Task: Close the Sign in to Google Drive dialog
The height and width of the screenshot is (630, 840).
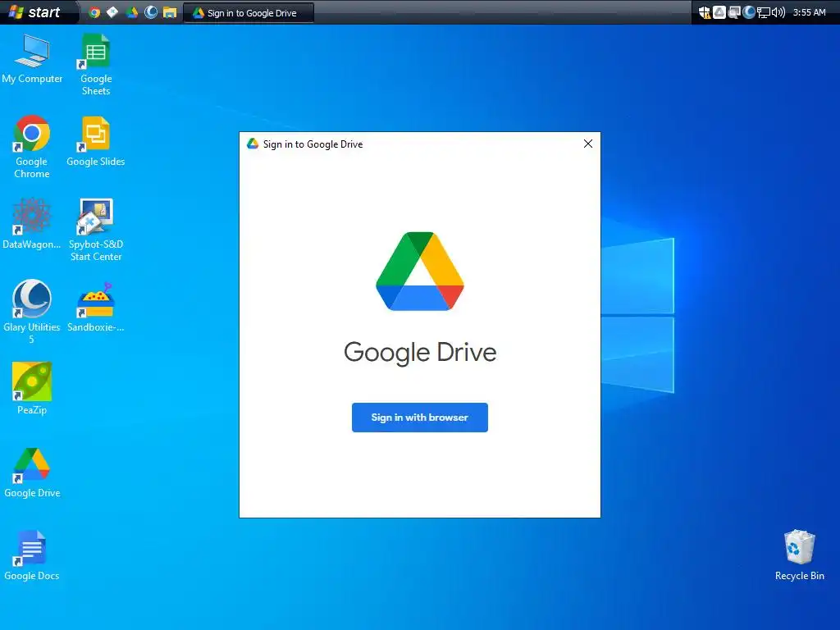Action: (587, 144)
